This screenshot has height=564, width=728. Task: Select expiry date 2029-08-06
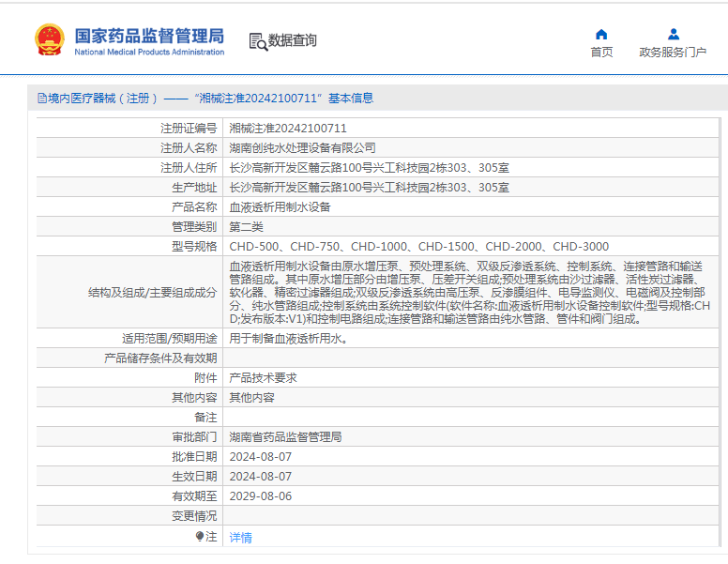pos(261,496)
